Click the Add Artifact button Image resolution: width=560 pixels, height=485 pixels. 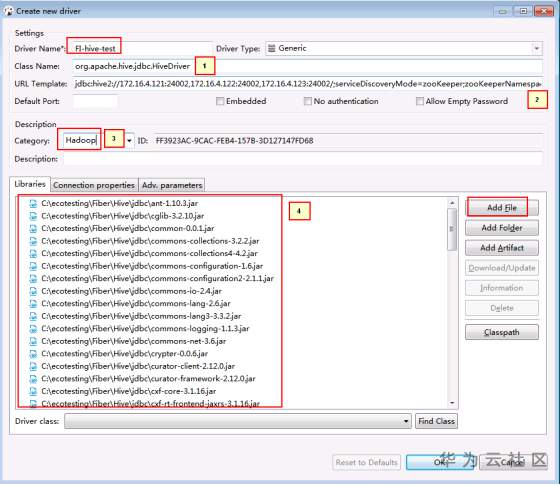pos(502,248)
